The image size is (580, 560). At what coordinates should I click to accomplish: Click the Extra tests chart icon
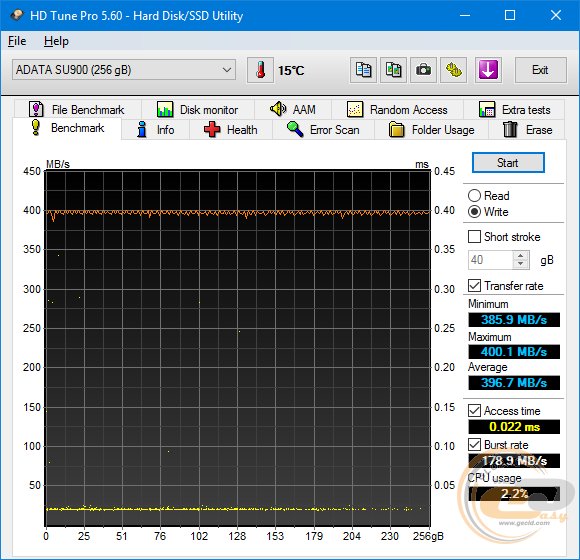487,109
